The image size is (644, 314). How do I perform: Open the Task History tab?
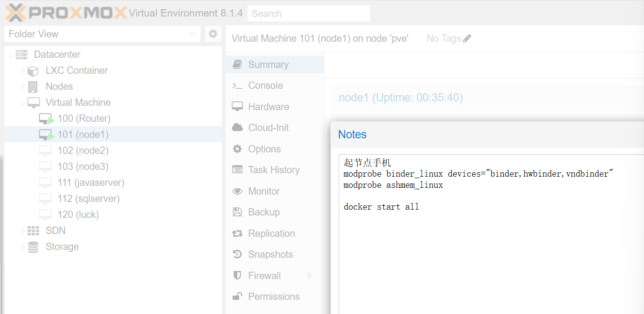click(x=275, y=170)
